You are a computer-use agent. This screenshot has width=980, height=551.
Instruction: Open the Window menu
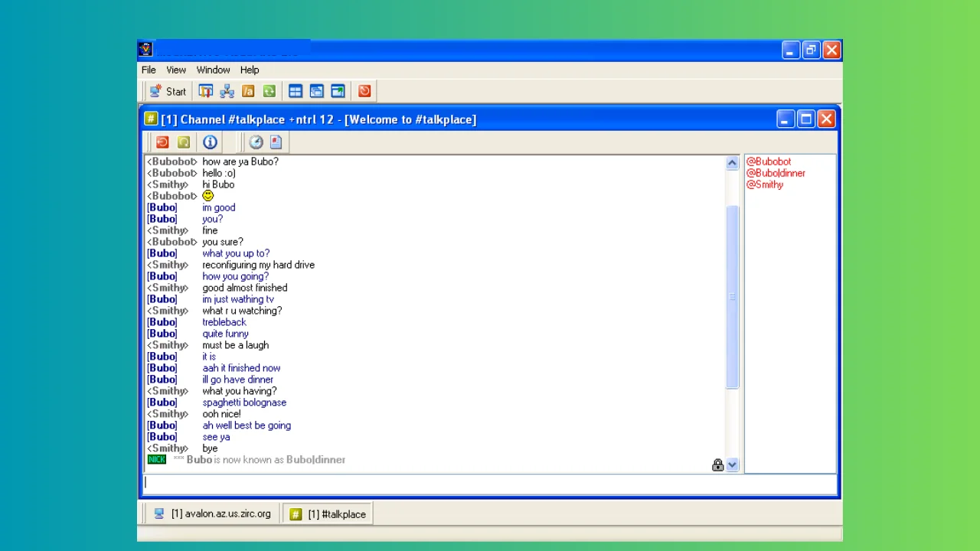(213, 70)
